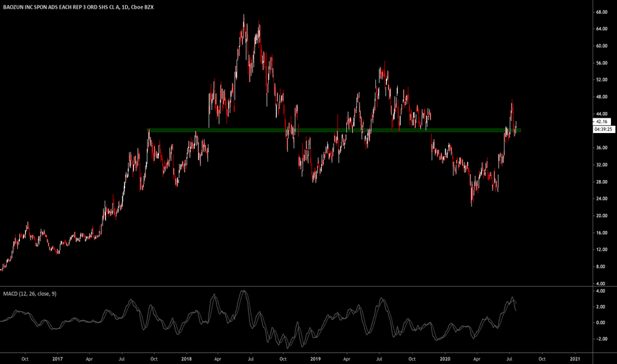This screenshot has height=364, width=617.
Task: Click the 20.00 price axis label
Action: tap(601, 216)
